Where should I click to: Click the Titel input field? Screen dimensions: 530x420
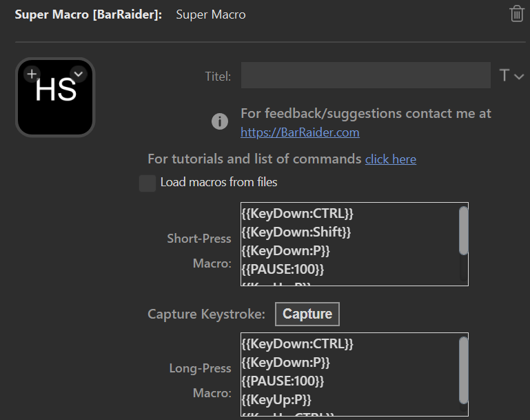[365, 76]
